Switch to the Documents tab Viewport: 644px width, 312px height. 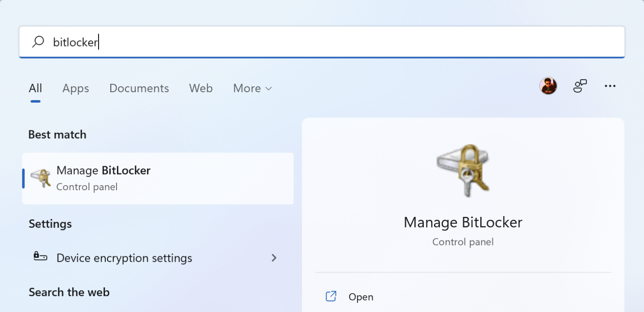139,88
